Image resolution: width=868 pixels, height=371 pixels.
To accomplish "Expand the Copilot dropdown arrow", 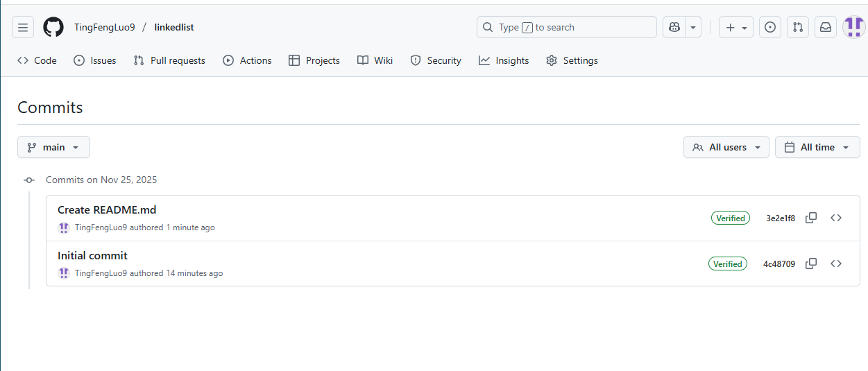I will 692,28.
